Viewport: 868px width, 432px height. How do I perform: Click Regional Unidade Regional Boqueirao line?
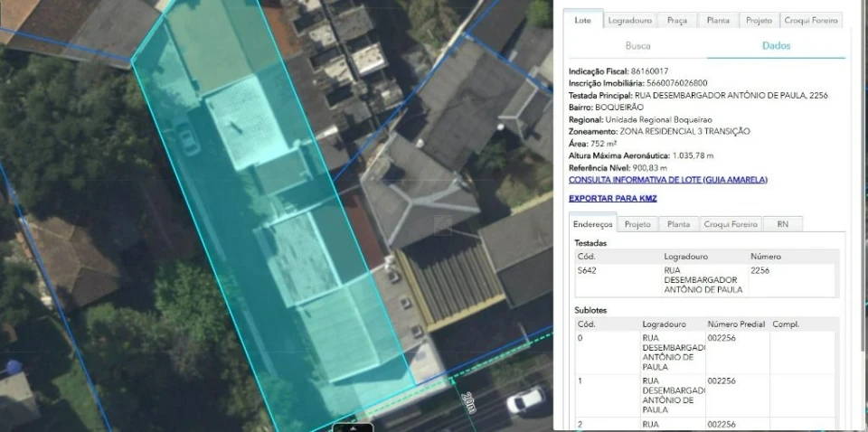point(640,119)
